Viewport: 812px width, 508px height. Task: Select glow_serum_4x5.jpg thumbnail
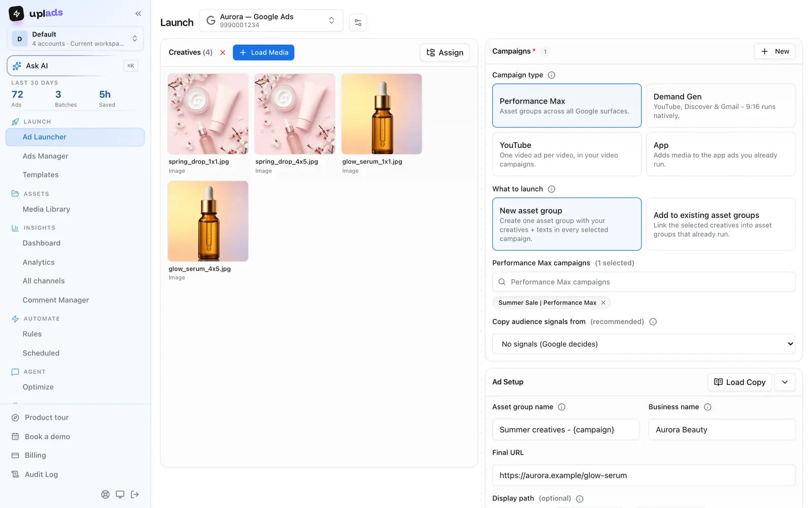tap(208, 221)
